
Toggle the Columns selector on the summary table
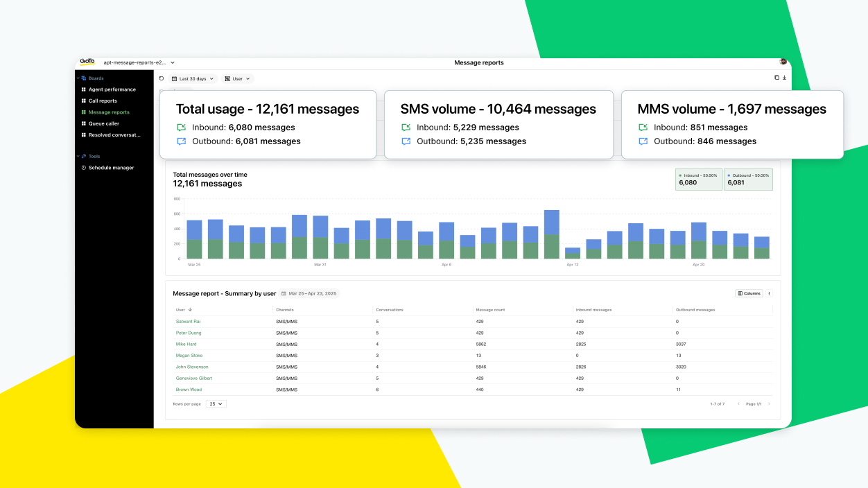pos(748,293)
